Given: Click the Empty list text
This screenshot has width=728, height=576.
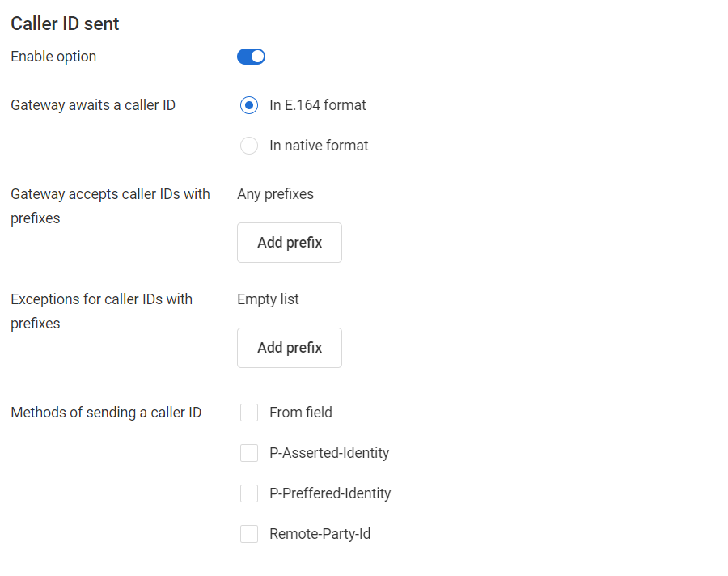Looking at the screenshot, I should (268, 299).
